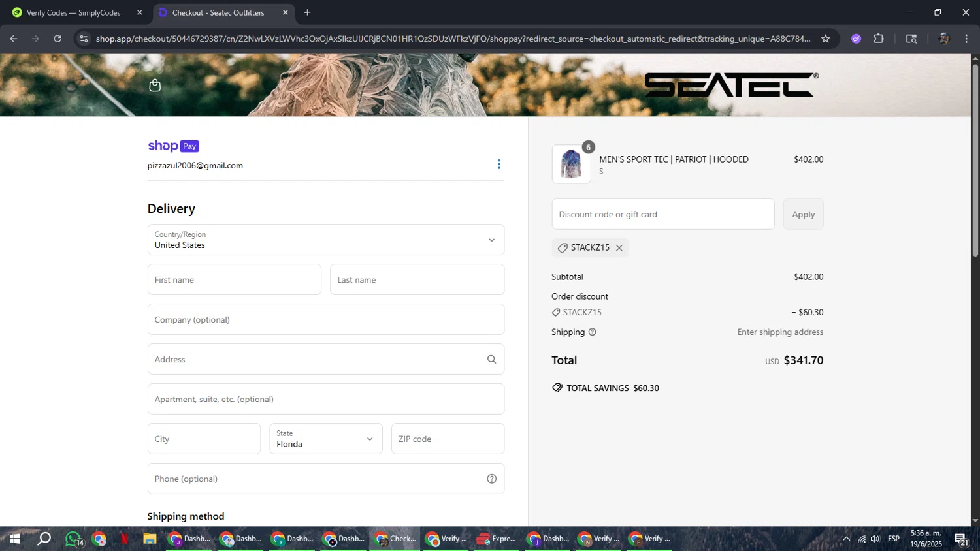Click the SEATEC store logo
Image resolution: width=980 pixels, height=551 pixels.
click(x=731, y=85)
